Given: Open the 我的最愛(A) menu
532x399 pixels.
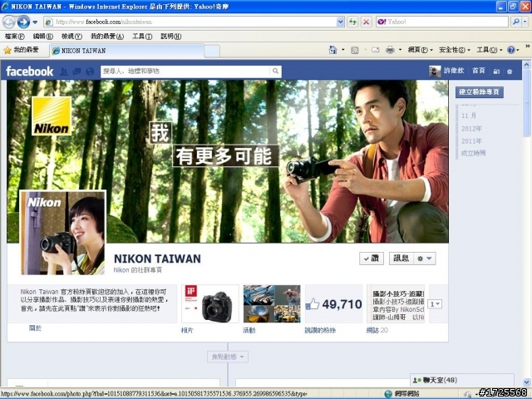Looking at the screenshot, I should point(107,36).
